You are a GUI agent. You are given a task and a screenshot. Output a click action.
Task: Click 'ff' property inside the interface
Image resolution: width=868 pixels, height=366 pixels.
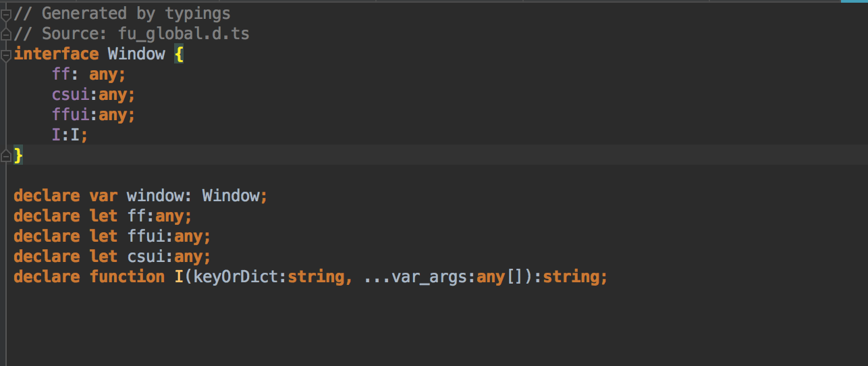tap(61, 74)
